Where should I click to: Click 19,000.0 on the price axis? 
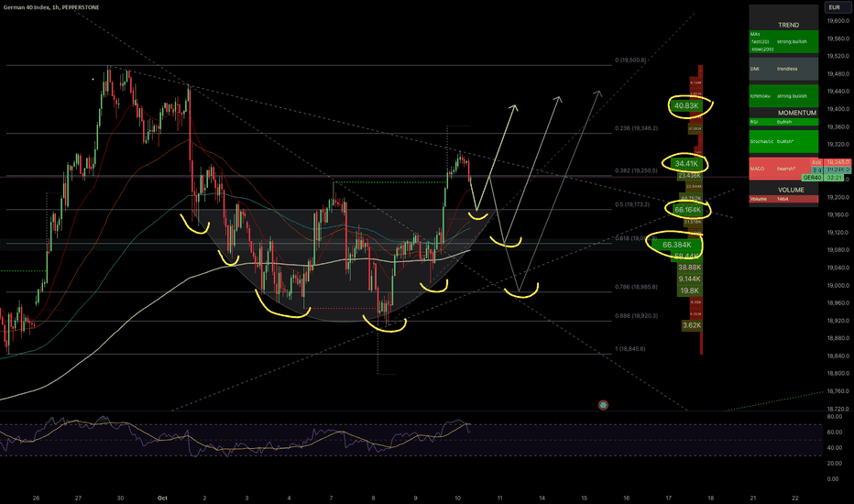click(x=838, y=286)
